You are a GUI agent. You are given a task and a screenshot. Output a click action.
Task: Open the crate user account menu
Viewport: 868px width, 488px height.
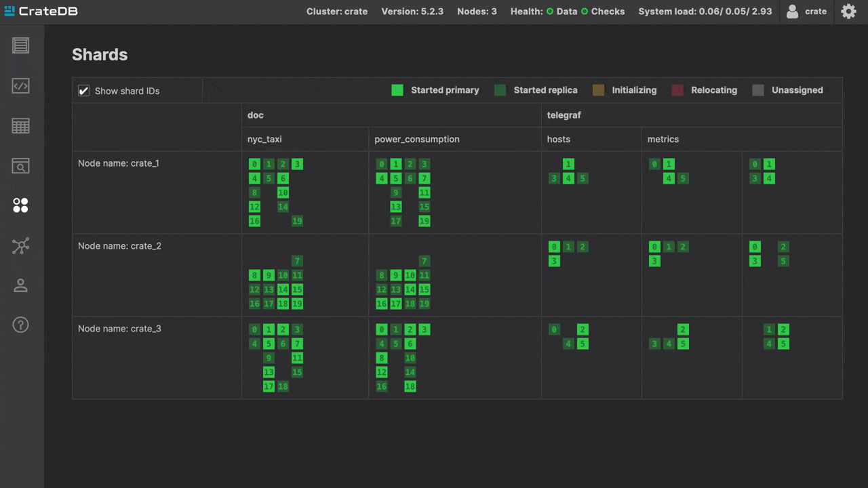click(807, 12)
